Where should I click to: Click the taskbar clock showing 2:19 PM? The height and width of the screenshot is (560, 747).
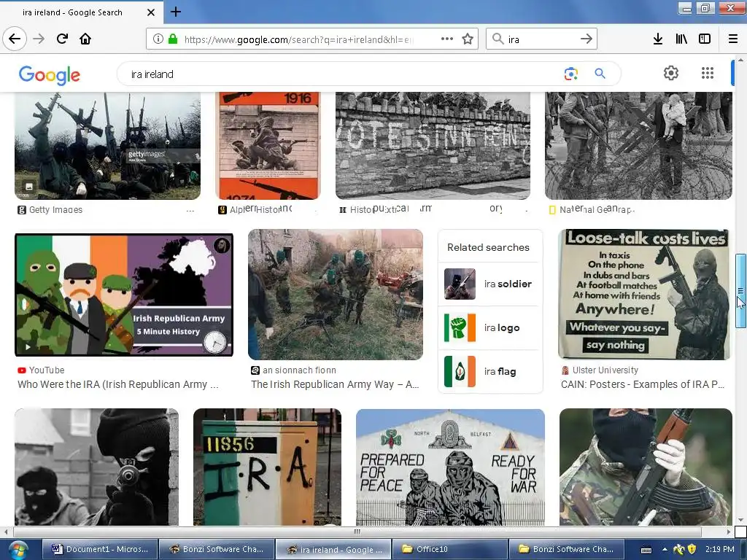(719, 549)
